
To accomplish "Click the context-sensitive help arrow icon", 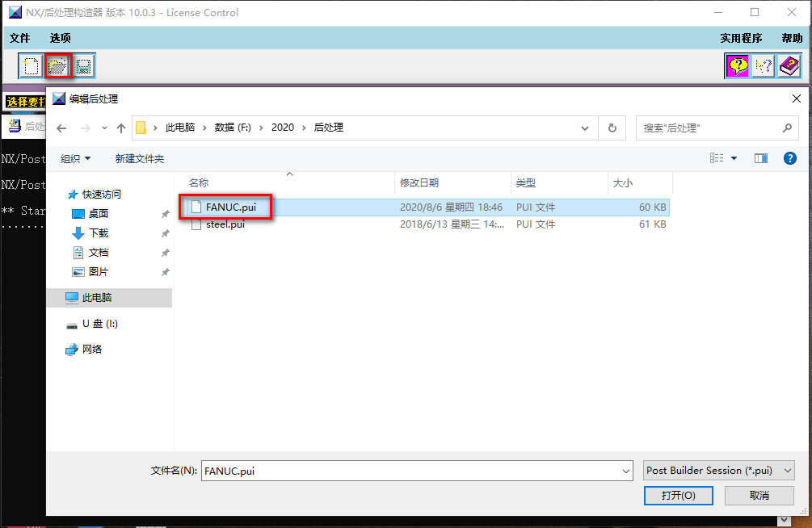I will click(x=763, y=66).
